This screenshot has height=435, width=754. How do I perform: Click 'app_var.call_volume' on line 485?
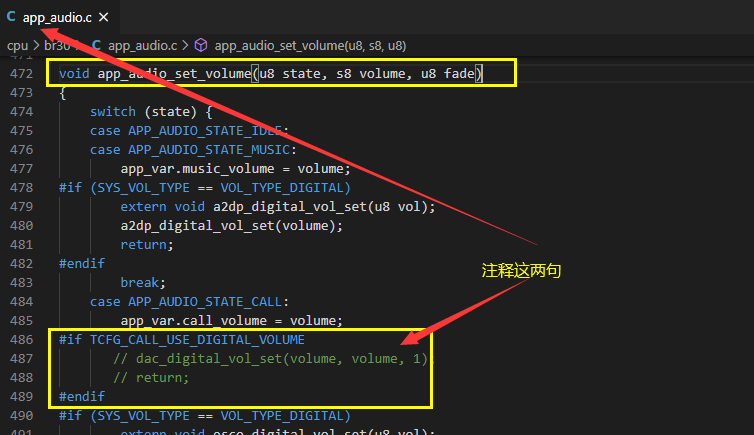[x=194, y=321]
